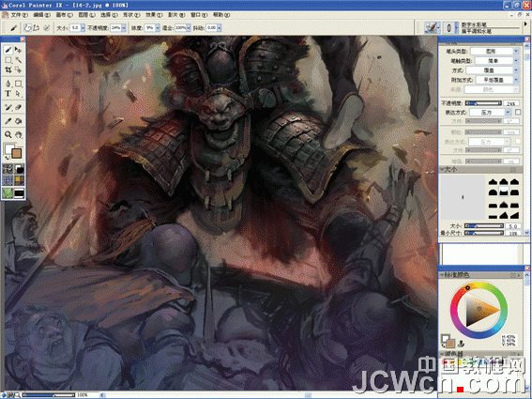The width and height of the screenshot is (532, 399).
Task: Toggle checkbox next to opacity expression dropdown
Action: (518, 112)
